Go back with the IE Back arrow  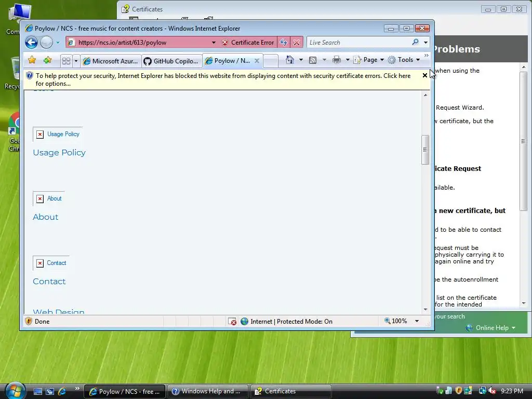point(31,43)
